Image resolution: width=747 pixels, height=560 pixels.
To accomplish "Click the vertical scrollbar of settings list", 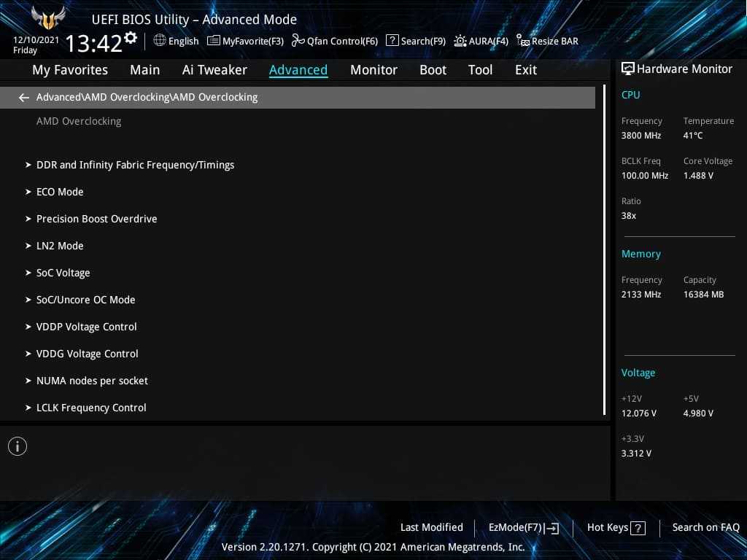I will coord(605,250).
